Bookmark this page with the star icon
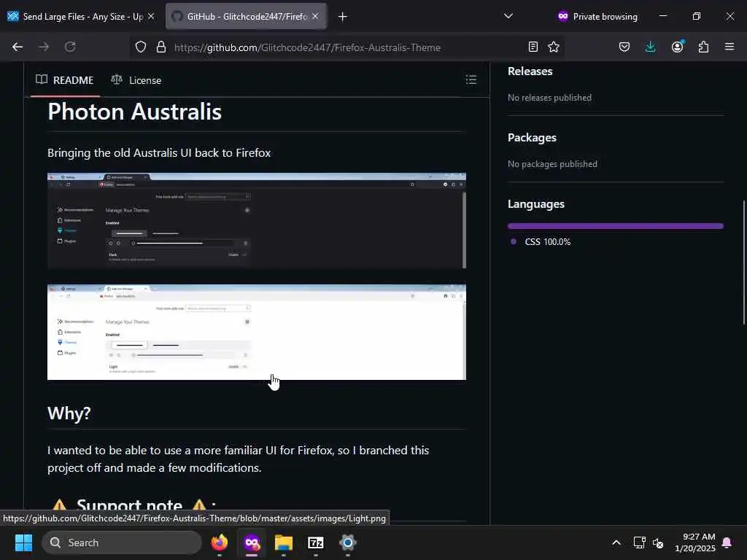Viewport: 747px width, 560px height. pyautogui.click(x=554, y=47)
